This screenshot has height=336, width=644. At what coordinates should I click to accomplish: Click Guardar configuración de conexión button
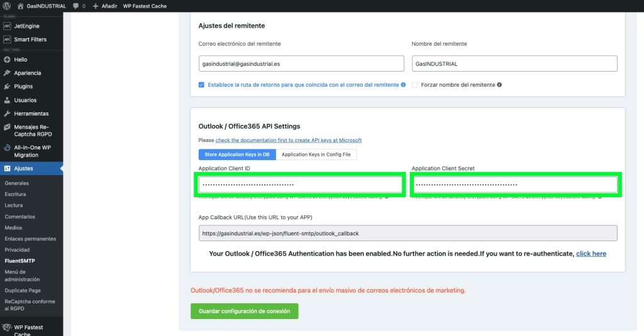point(245,312)
